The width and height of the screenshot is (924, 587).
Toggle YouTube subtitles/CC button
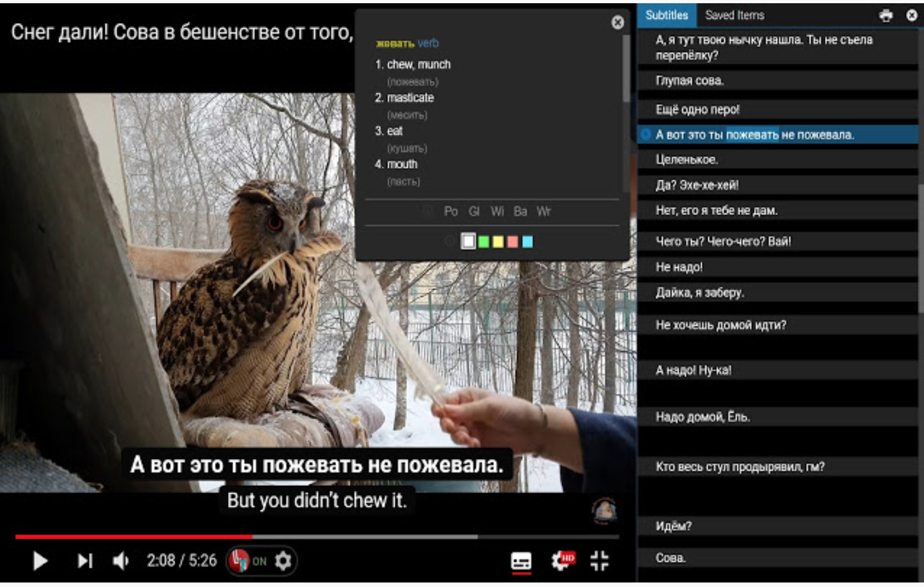[522, 561]
